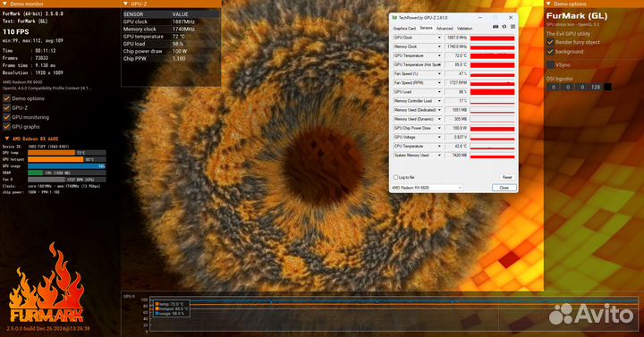Click Chip PPW 1.100 row
The width and height of the screenshot is (644, 337).
(171, 59)
